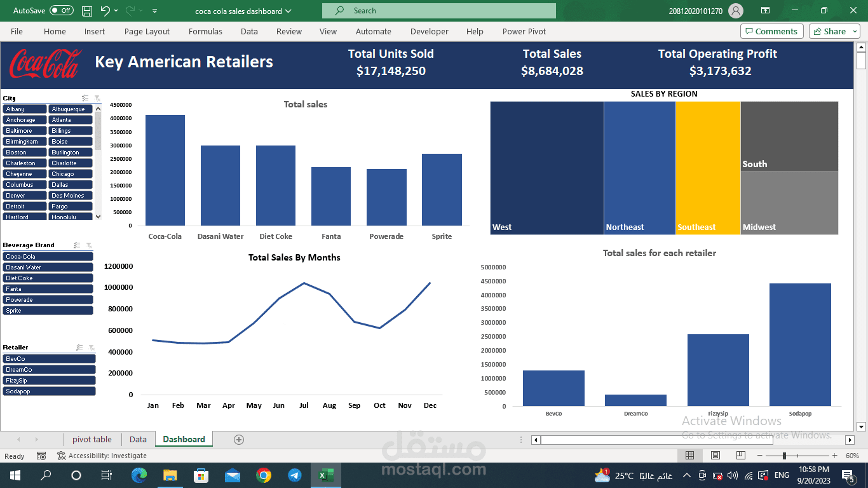The height and width of the screenshot is (488, 868).
Task: Click Retailer slicer multi-select icon
Action: point(79,347)
